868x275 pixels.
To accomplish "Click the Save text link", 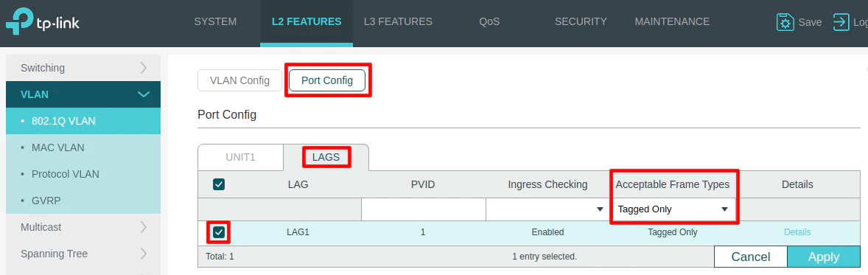I will (810, 23).
